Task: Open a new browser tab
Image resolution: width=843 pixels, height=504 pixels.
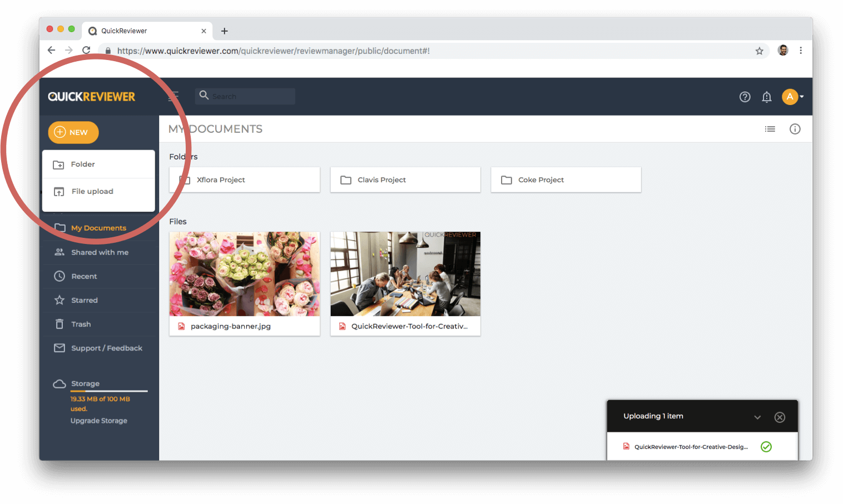Action: point(224,31)
